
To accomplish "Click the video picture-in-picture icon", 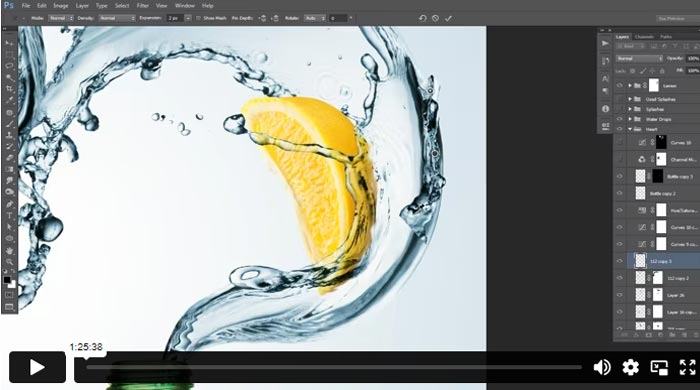I will click(659, 367).
